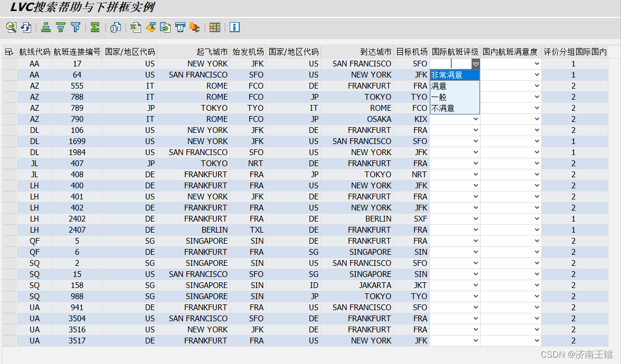
Task: Open the 国际航班评级 dropdown for flight LH 400
Action: coord(476,185)
